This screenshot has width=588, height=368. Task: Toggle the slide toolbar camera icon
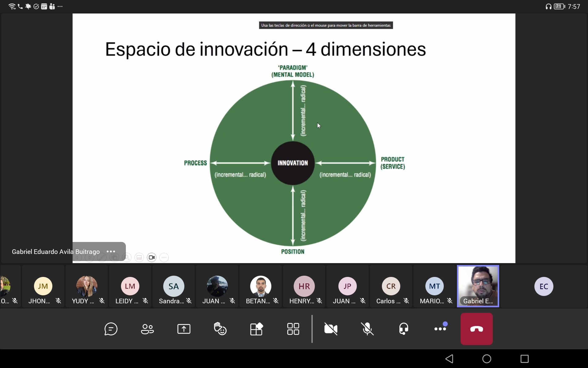(152, 257)
